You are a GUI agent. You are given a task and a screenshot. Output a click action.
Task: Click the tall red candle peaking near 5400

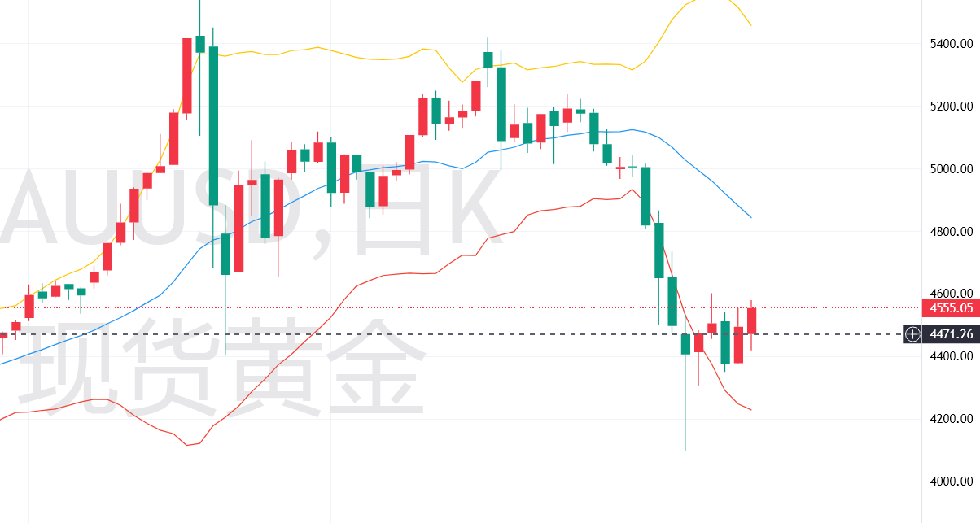pos(187,75)
